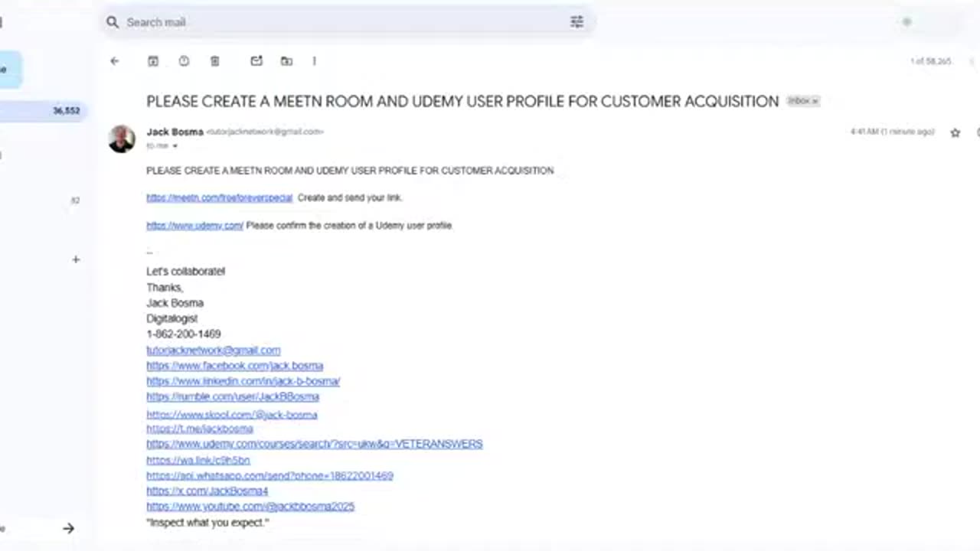Report this email as spam
The width and height of the screenshot is (980, 551).
pyautogui.click(x=184, y=61)
